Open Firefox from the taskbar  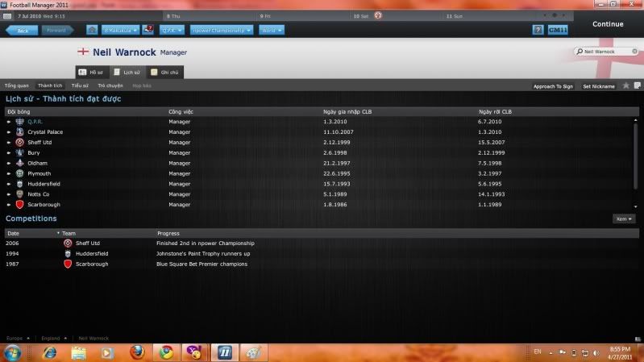[x=137, y=352]
